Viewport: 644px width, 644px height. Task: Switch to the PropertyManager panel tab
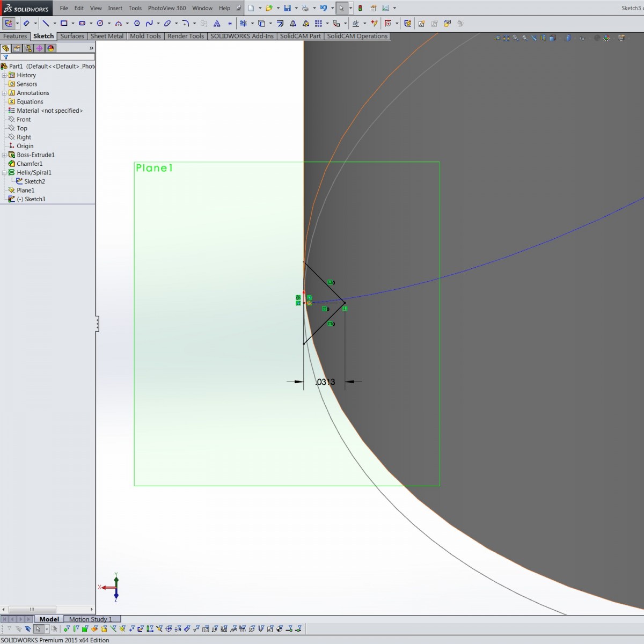point(17,48)
